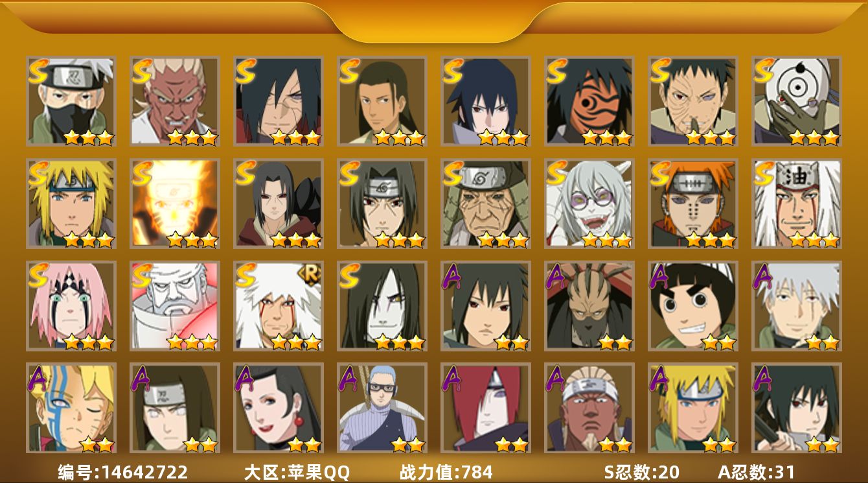
Task: Select the elderly Hiruzen with helmet portrait
Action: click(x=486, y=204)
